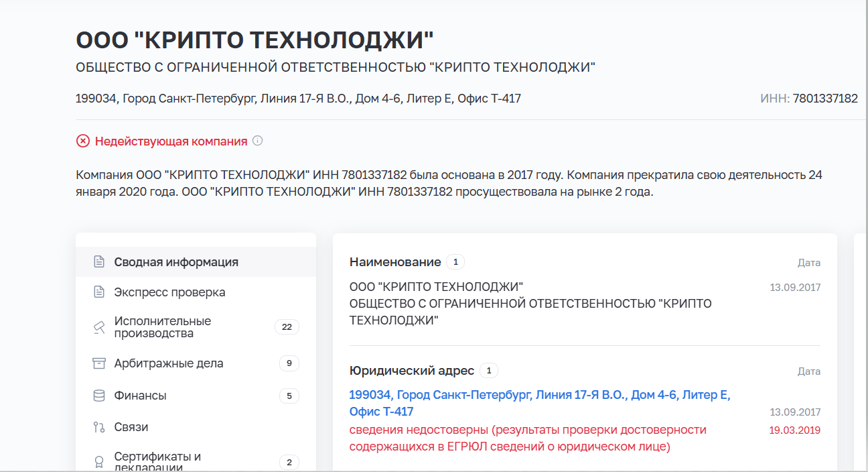
Task: Click the Наименование section heading
Action: tap(395, 261)
